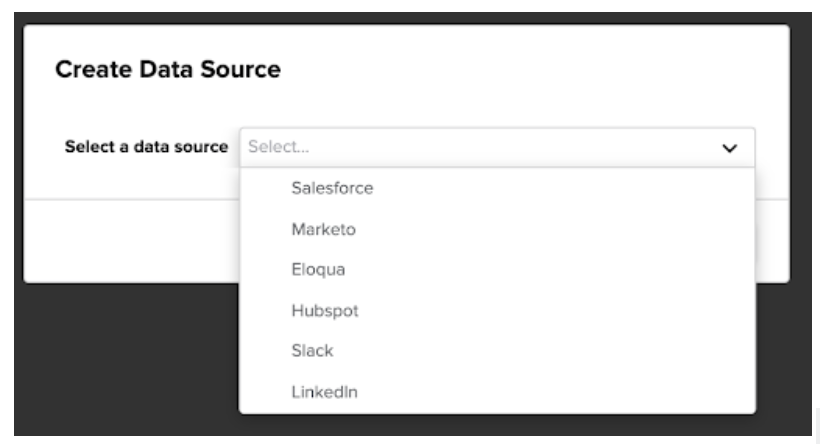Collapse the dropdown using the chevron arrow
The width and height of the screenshot is (822, 446).
(x=729, y=148)
